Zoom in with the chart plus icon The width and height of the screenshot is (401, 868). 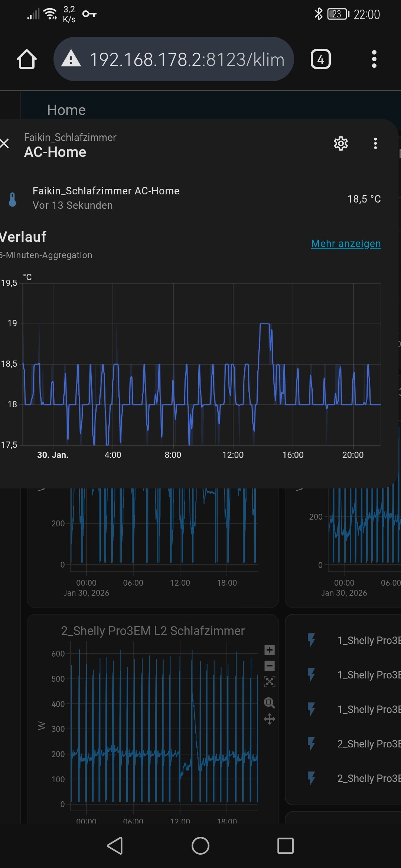click(x=270, y=650)
